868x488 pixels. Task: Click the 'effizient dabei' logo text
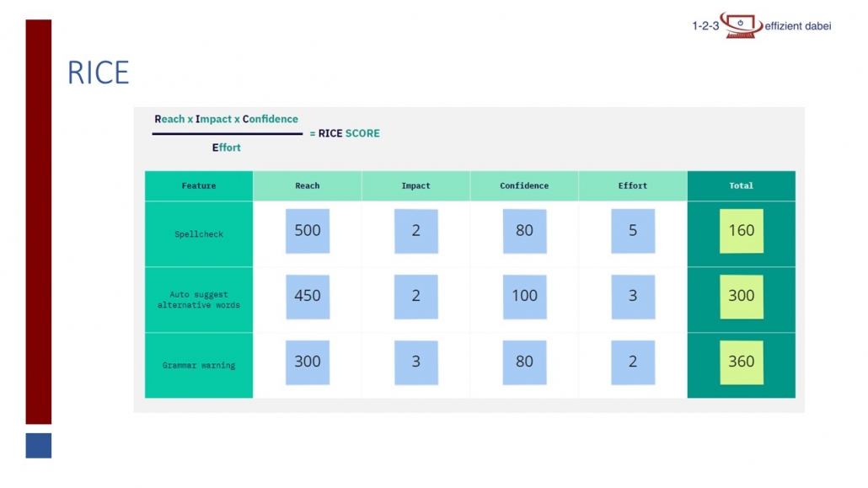(x=797, y=26)
